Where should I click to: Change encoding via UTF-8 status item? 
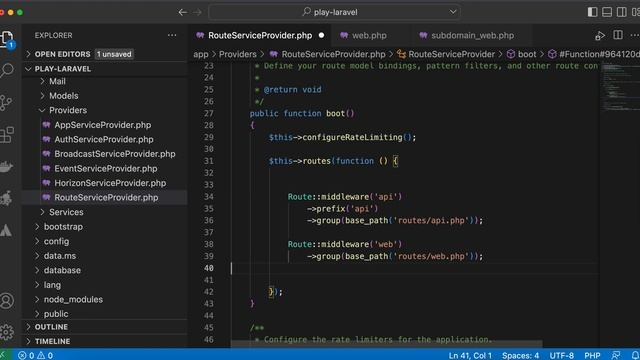tap(562, 356)
